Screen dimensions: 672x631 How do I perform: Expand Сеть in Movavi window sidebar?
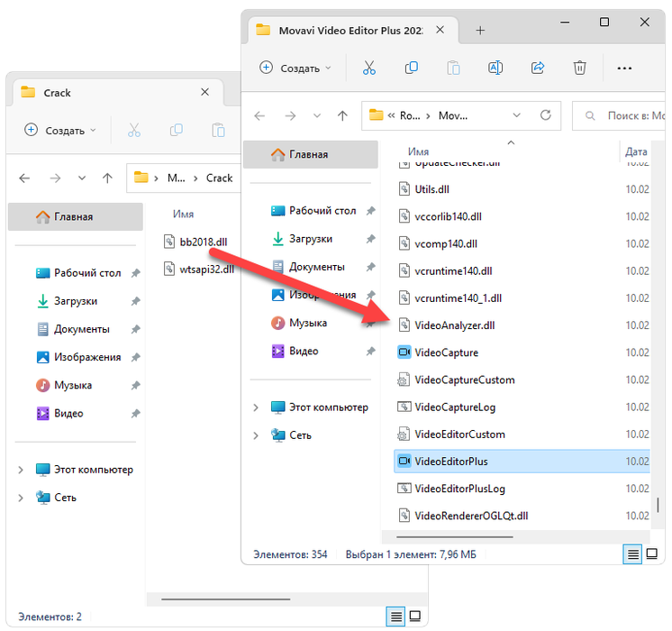[256, 435]
